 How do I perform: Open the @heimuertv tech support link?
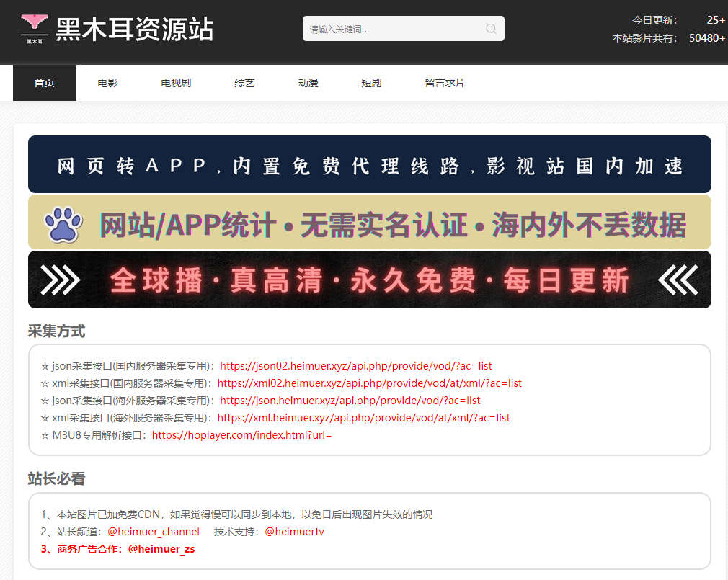(x=294, y=532)
